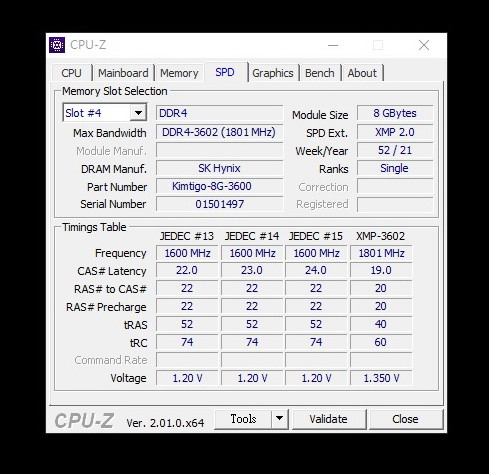Screen dimensions: 489x474
Task: Switch to the CPU tab
Action: 71,73
